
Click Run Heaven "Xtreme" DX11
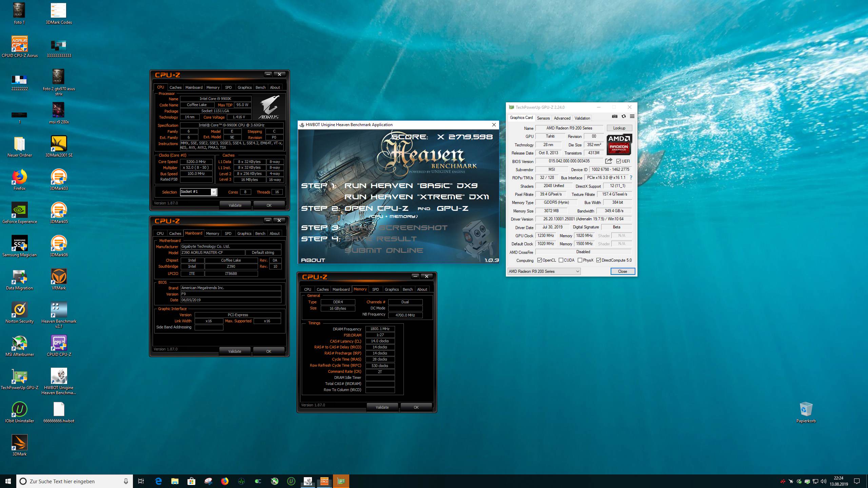coord(417,197)
